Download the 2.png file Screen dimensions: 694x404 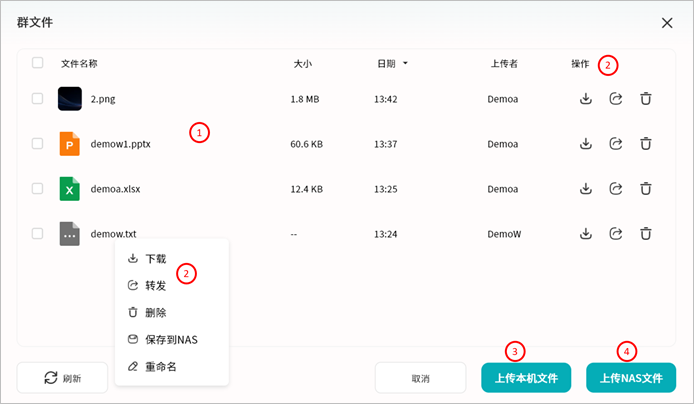586,99
